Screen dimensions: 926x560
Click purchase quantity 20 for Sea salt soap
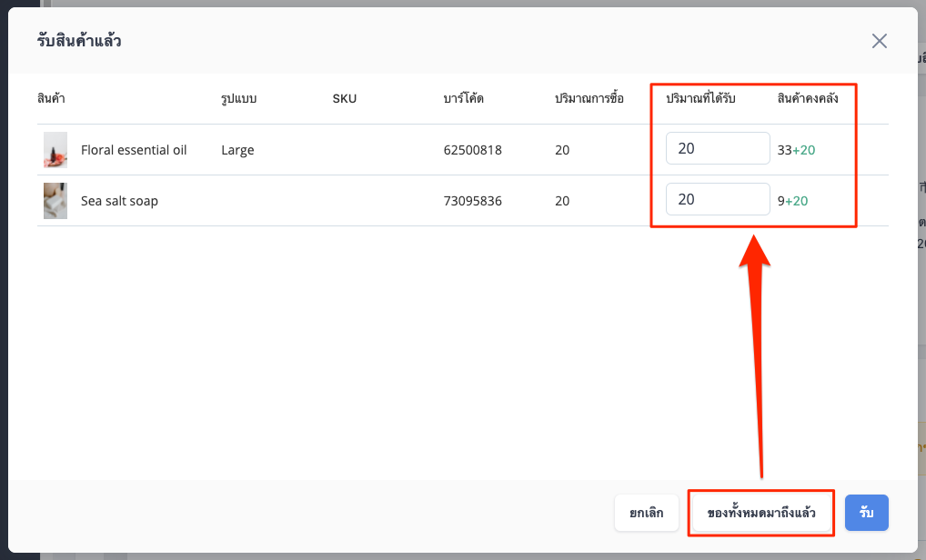coord(562,201)
